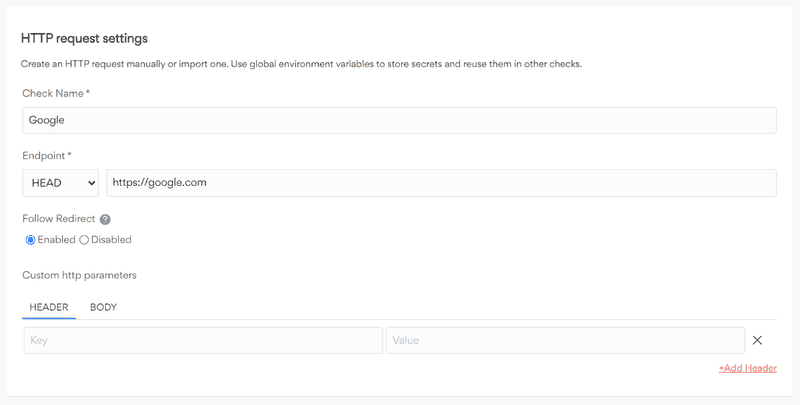Click the +Add Header link

pos(747,368)
